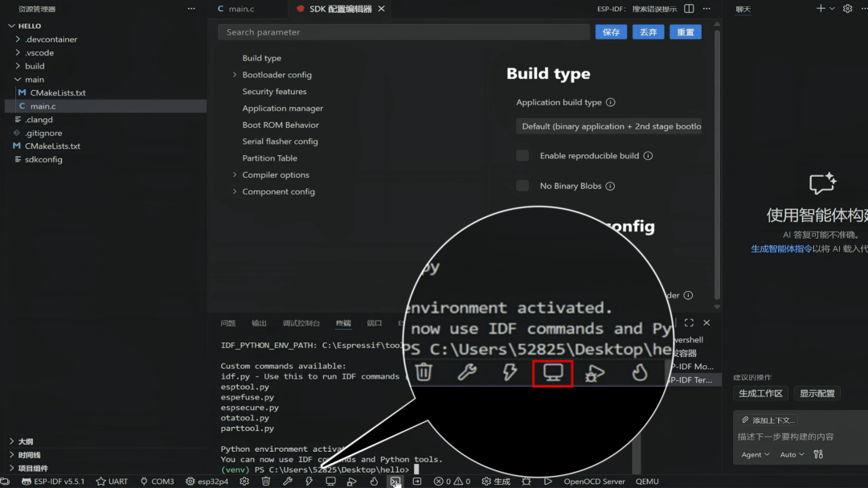Open the ESP-IDF terminal icon in status bar
Image resolution: width=868 pixels, height=488 pixels.
click(395, 482)
